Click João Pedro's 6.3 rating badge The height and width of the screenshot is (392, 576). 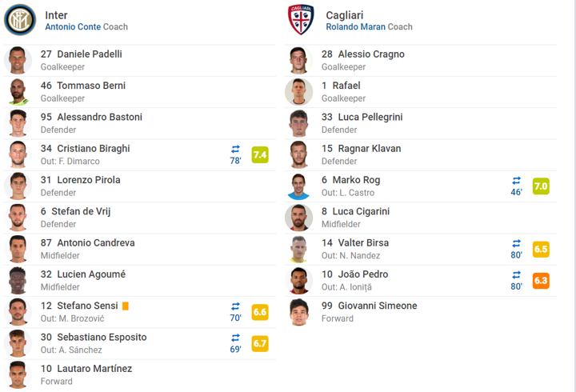coord(541,281)
